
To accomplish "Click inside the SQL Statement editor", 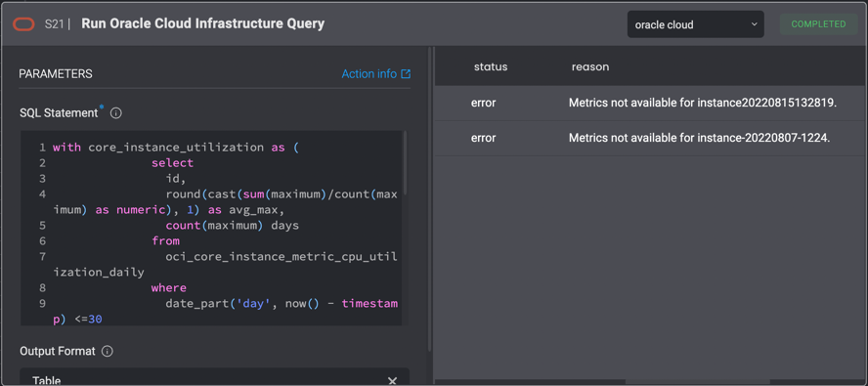I will point(211,228).
